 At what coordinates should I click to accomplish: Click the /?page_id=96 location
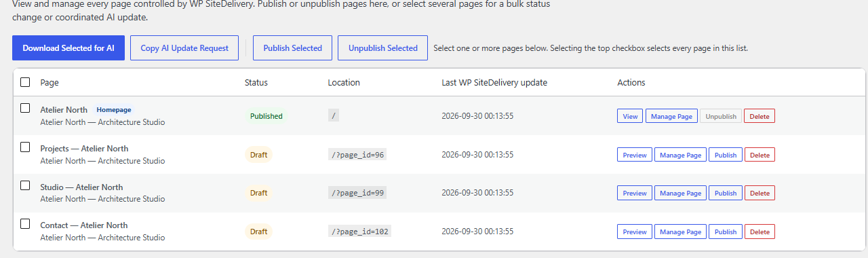point(357,155)
